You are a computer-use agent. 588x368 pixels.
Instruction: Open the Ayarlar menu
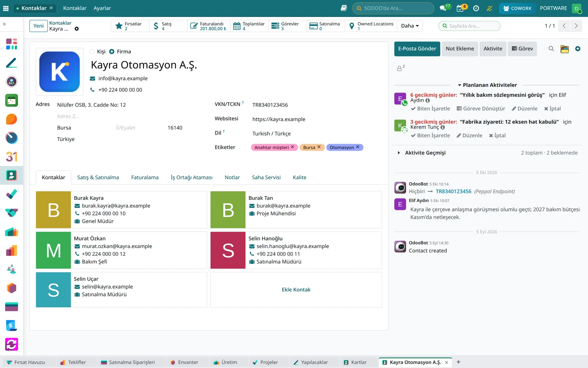[102, 8]
